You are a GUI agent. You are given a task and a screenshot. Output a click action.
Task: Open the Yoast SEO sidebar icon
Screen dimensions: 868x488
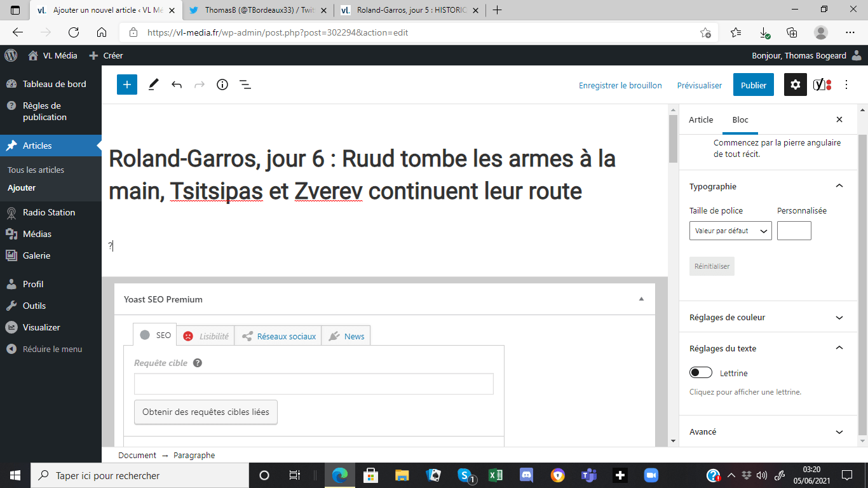822,85
